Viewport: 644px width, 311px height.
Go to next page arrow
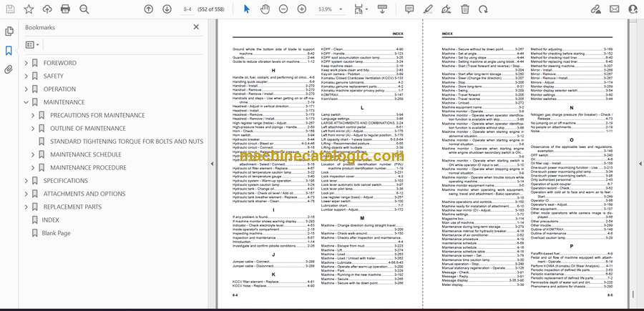(x=167, y=9)
